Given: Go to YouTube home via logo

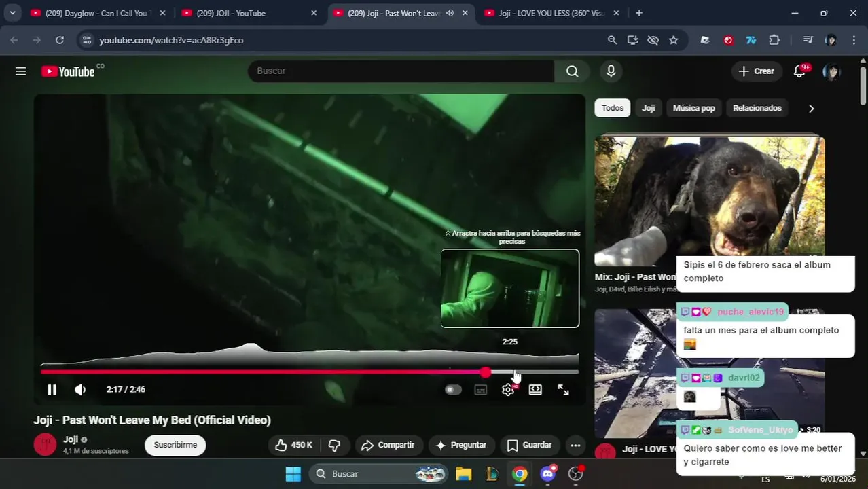Looking at the screenshot, I should tap(68, 71).
